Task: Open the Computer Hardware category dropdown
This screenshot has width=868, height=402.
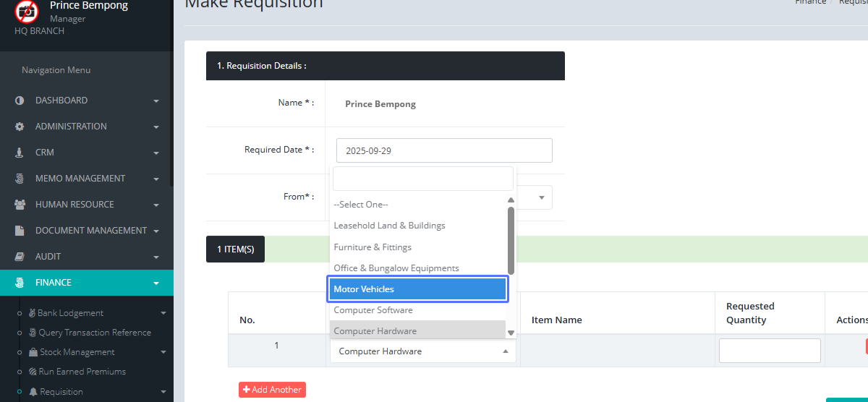Action: coord(422,351)
